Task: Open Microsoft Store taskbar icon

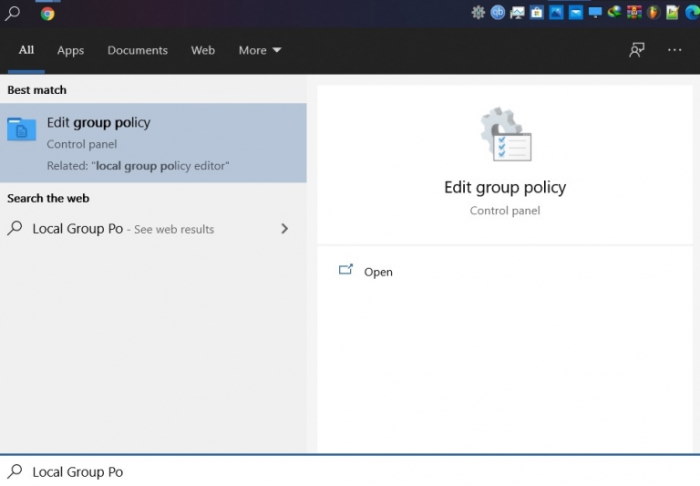Action: point(537,12)
